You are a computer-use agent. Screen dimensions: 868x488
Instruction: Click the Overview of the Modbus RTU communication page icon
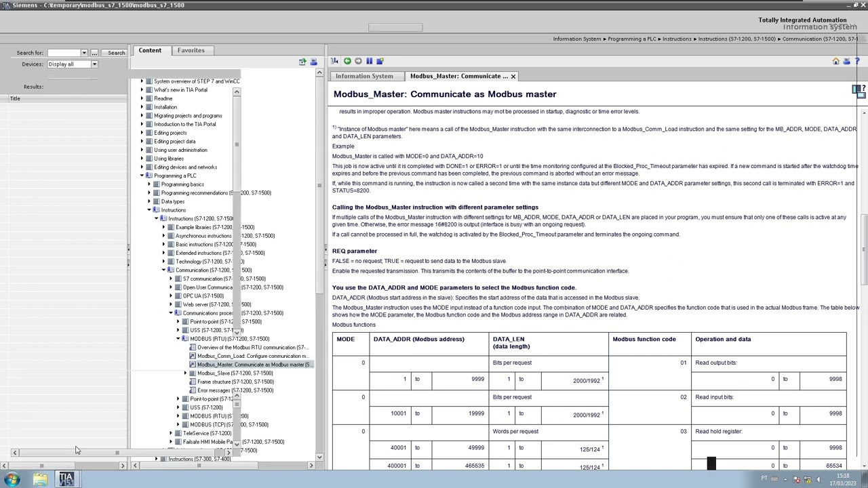click(x=193, y=347)
